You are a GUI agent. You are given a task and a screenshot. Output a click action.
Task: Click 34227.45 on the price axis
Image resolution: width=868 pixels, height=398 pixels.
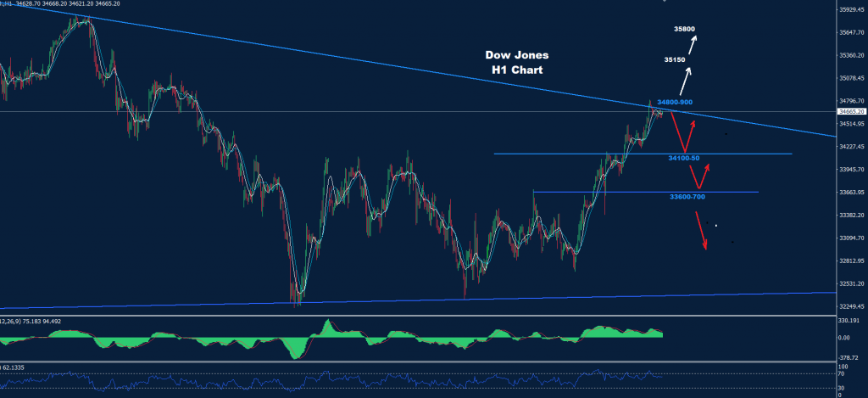coord(853,146)
